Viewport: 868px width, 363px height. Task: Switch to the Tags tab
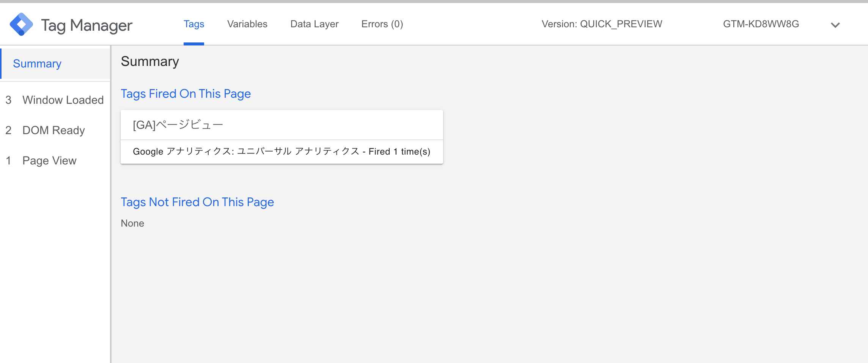pos(194,24)
